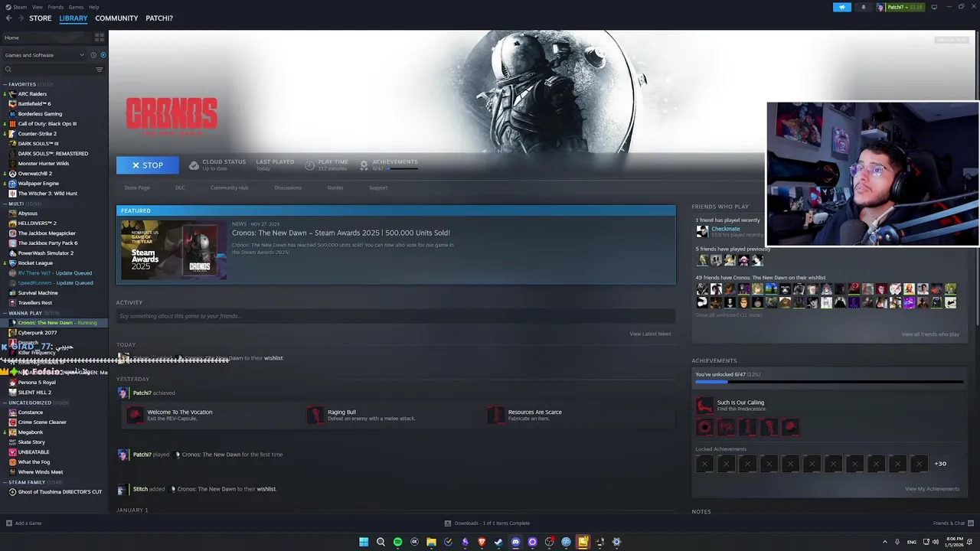Open the Guides link
Screen dimensions: 980x551
335,187
